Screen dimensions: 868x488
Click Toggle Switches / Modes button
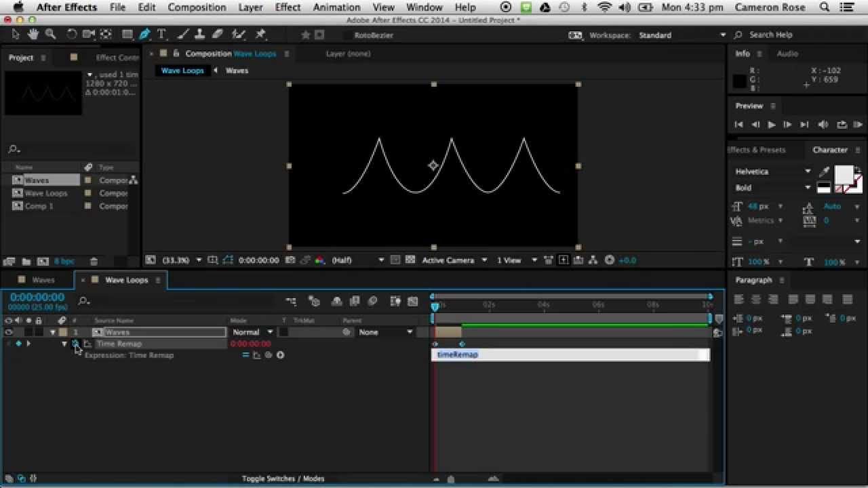(283, 479)
